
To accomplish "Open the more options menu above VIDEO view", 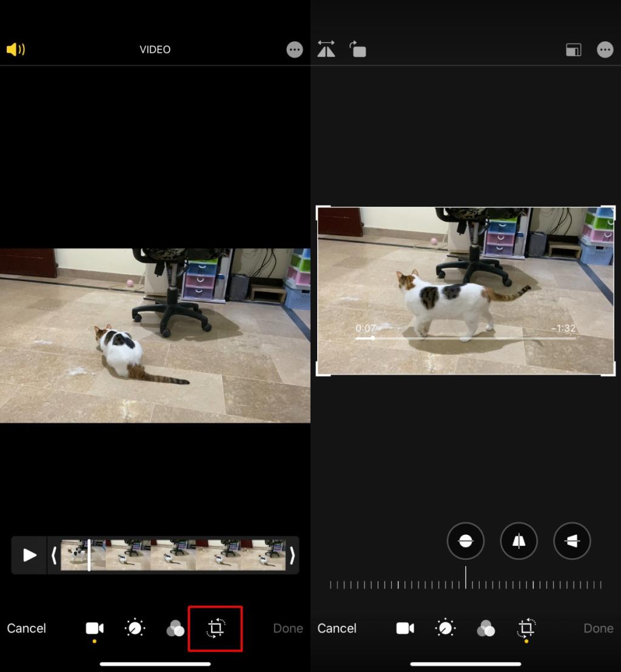I will 295,50.
